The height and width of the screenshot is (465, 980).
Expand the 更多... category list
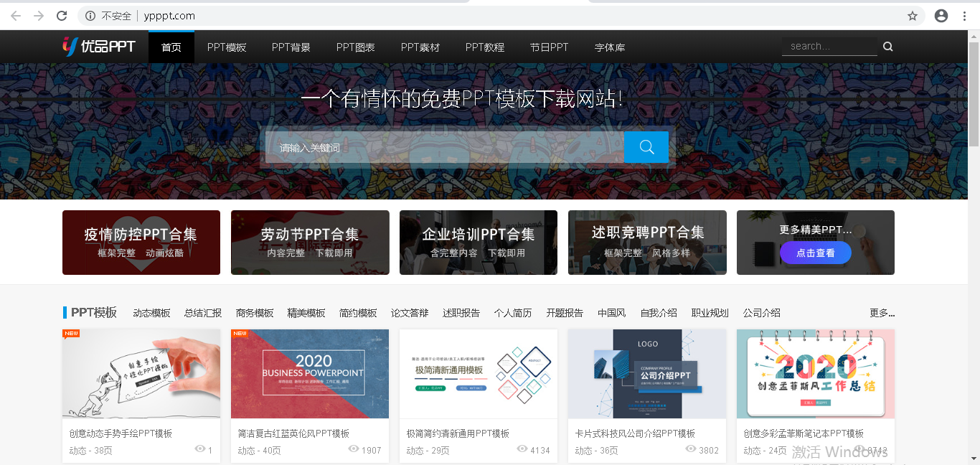(880, 312)
